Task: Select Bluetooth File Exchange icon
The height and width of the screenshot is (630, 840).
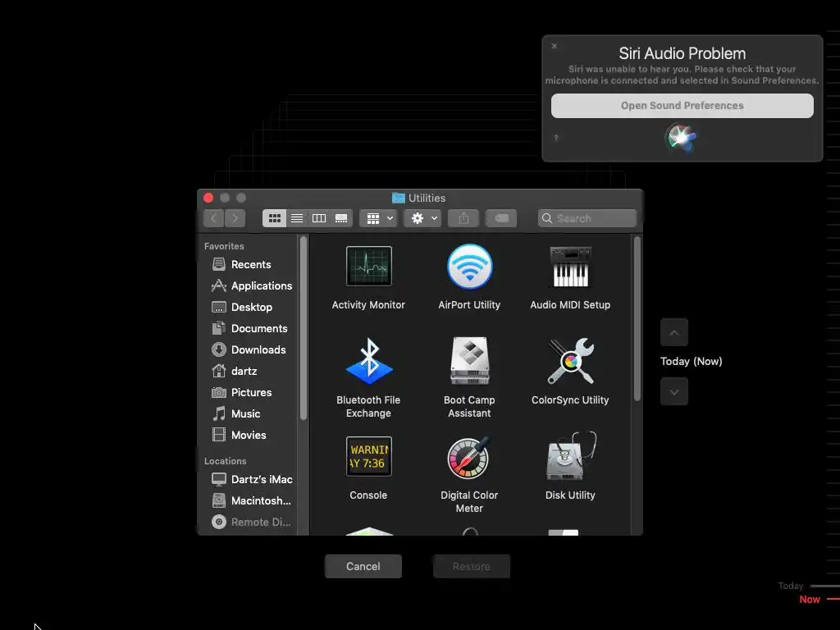Action: tap(368, 361)
